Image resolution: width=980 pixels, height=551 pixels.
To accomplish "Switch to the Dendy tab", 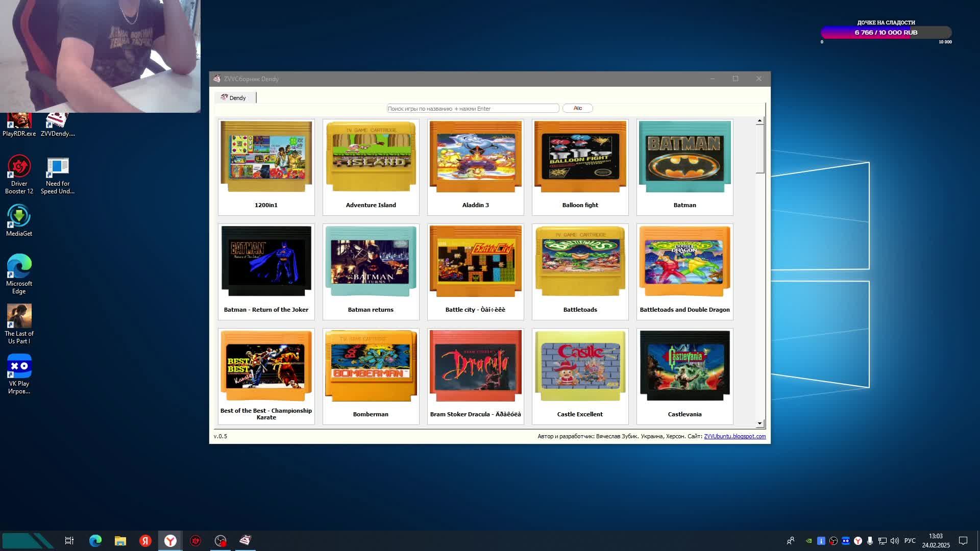I will pos(234,97).
